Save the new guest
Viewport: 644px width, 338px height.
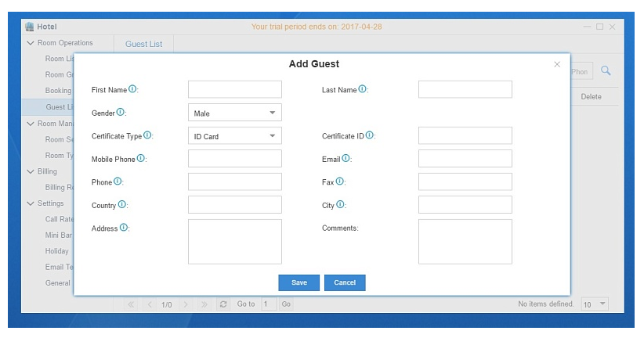[x=298, y=282]
